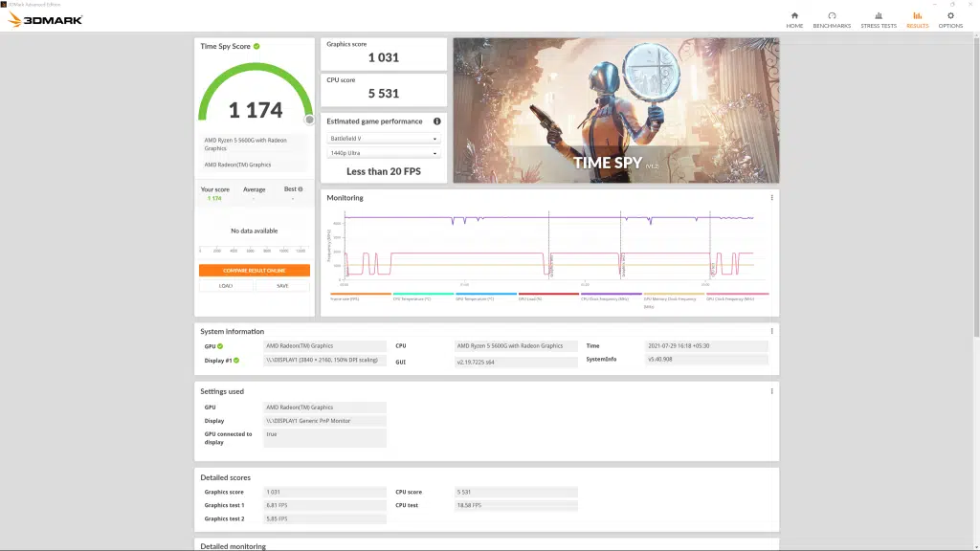
Task: Click Detailed scores CPU score 5 531 value
Action: pos(516,493)
